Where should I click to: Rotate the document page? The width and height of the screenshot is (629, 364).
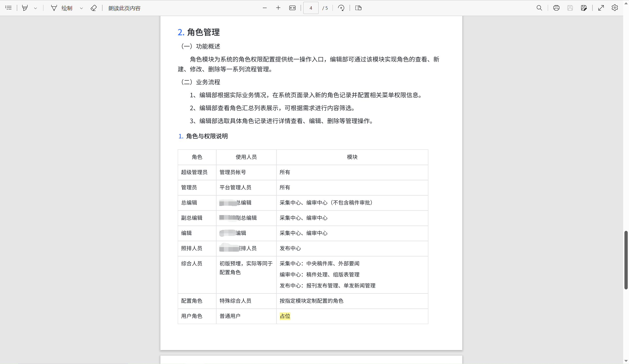(x=341, y=8)
